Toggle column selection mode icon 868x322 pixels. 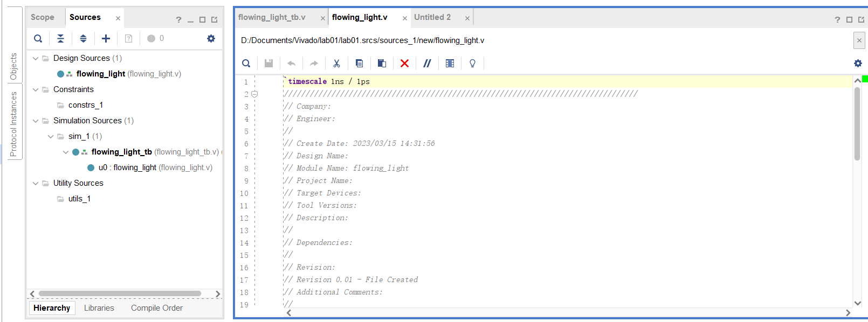(x=450, y=64)
